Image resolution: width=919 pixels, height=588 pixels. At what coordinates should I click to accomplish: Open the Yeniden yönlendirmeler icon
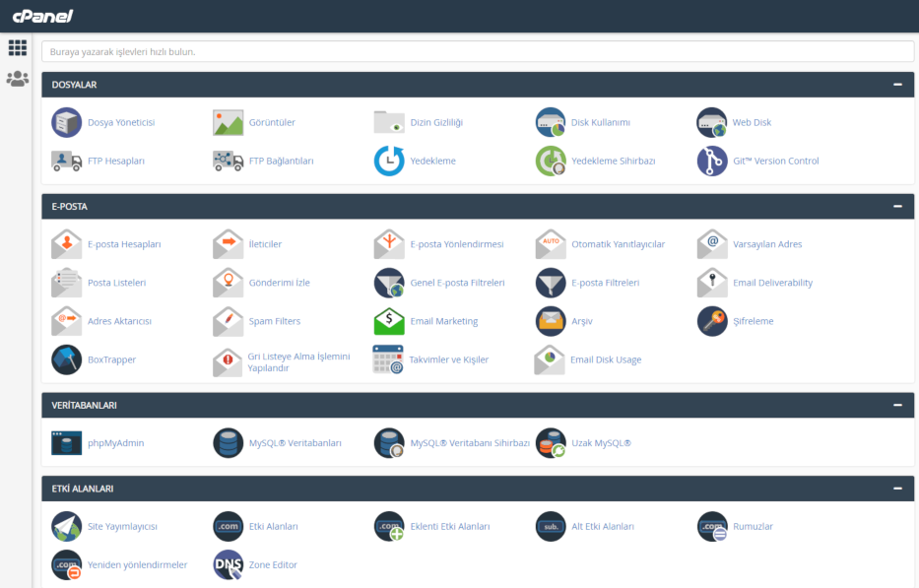(x=66, y=564)
